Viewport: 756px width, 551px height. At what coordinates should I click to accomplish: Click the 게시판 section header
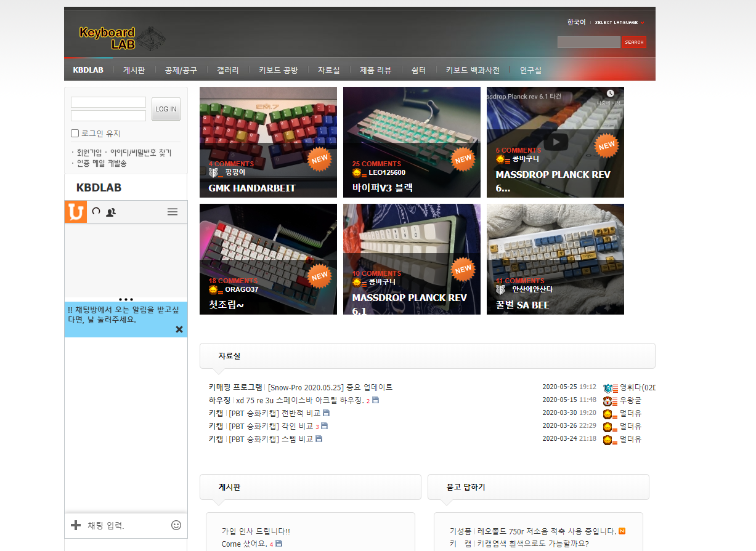click(310, 487)
